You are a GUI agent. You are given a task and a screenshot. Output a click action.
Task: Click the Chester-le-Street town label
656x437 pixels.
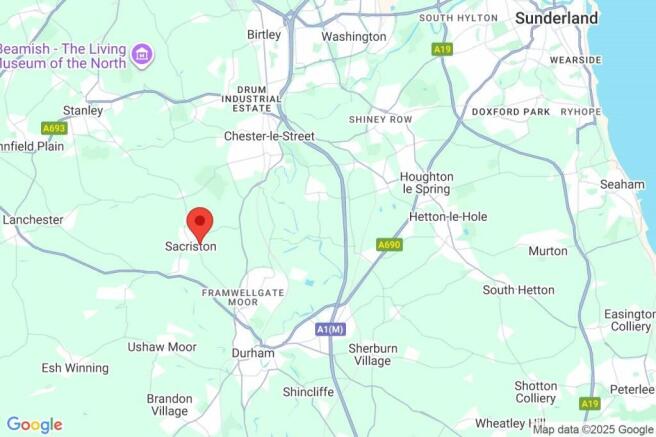click(269, 136)
